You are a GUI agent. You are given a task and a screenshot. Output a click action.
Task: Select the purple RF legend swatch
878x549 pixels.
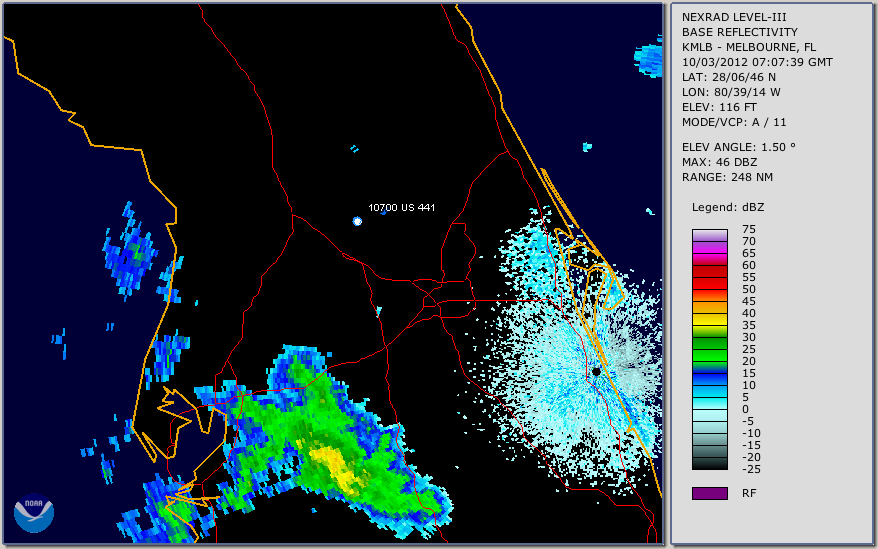(x=709, y=493)
